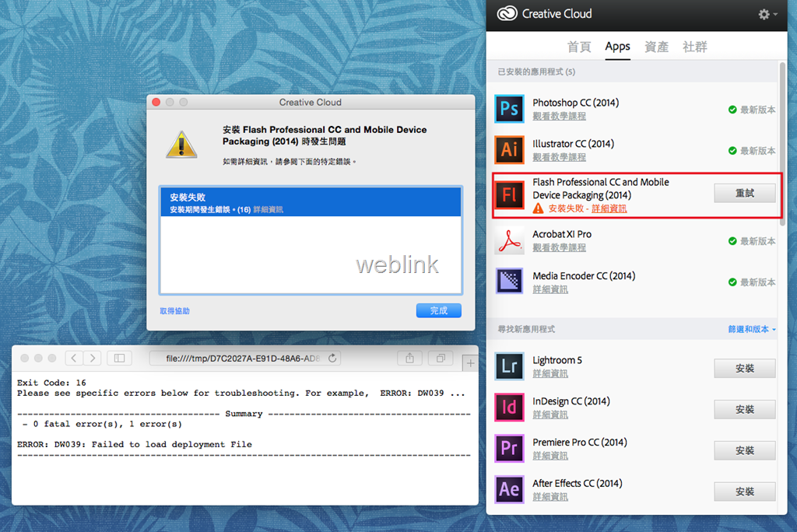Viewport: 797px width, 532px height.
Task: Click the Creative Cloud logo in header
Action: point(507,14)
